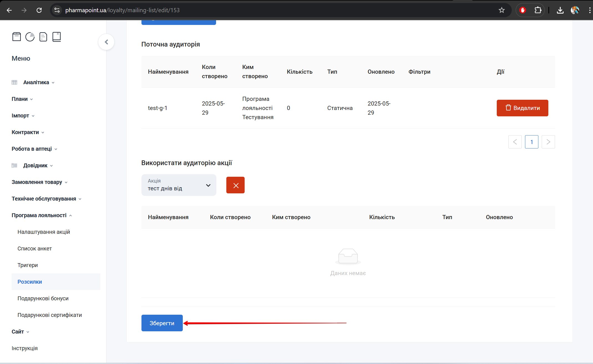
Task: Go to next pagination page
Action: 548,142
